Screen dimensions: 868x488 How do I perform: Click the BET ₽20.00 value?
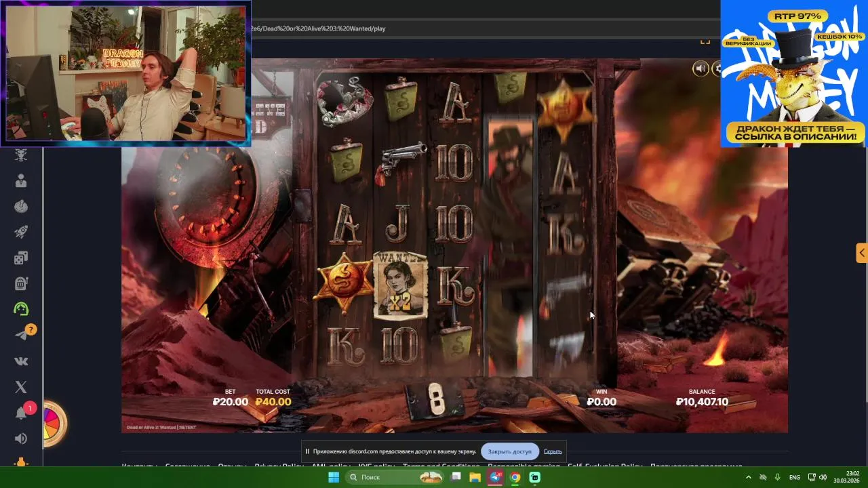pyautogui.click(x=231, y=402)
